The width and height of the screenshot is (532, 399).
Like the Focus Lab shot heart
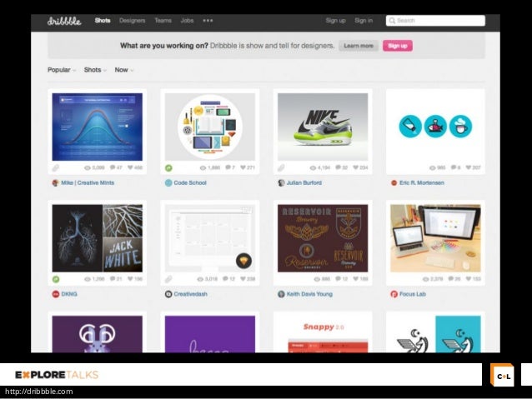(469, 279)
